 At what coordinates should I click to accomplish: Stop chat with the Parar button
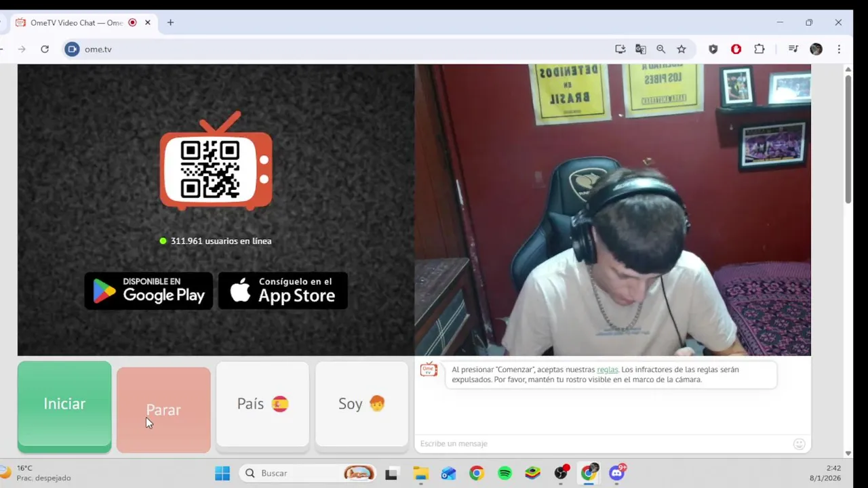[163, 410]
